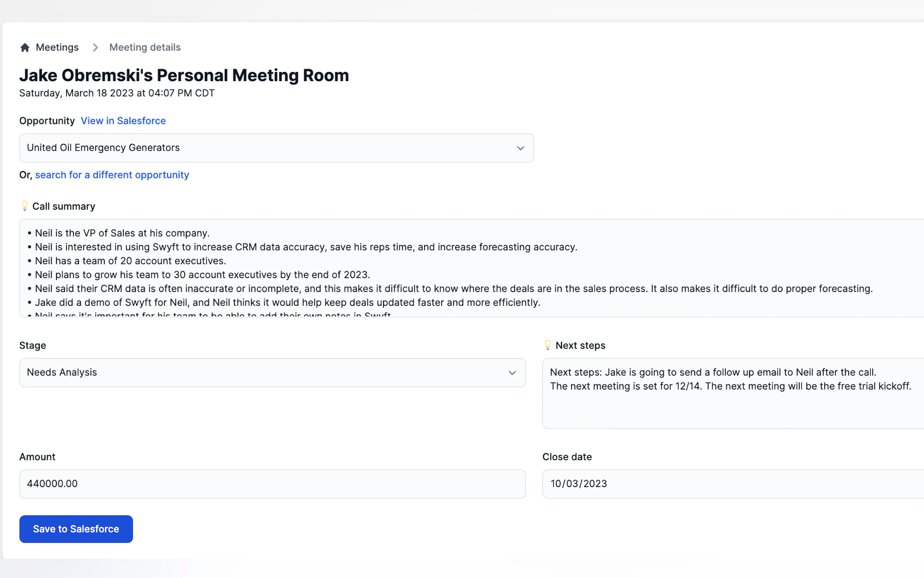
Task: Click the Close date field
Action: [726, 484]
